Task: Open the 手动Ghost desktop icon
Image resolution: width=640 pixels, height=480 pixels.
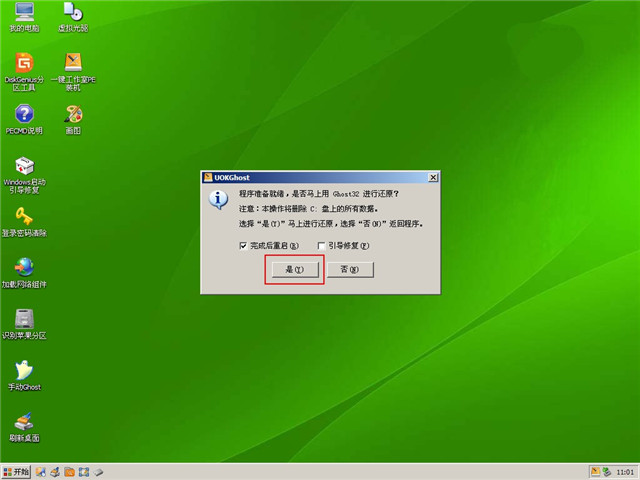Action: 24,371
